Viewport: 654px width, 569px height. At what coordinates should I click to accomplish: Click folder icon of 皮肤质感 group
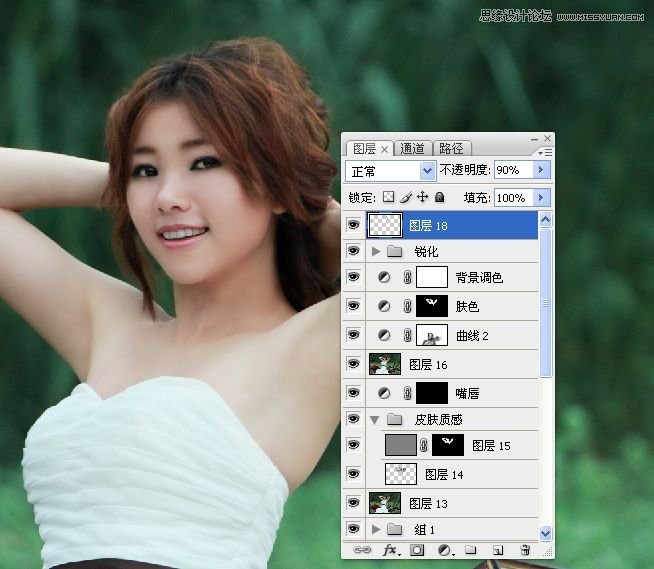(394, 419)
